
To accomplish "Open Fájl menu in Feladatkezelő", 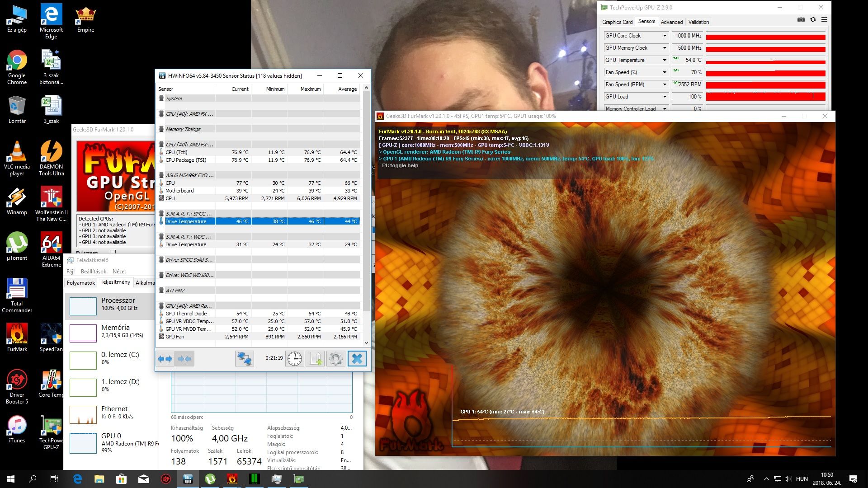I will 71,272.
